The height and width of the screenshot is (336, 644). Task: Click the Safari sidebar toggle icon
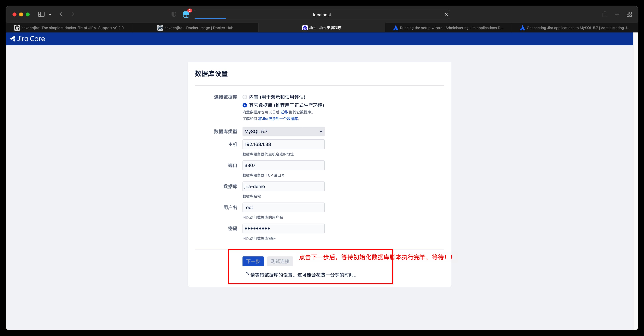(x=41, y=14)
